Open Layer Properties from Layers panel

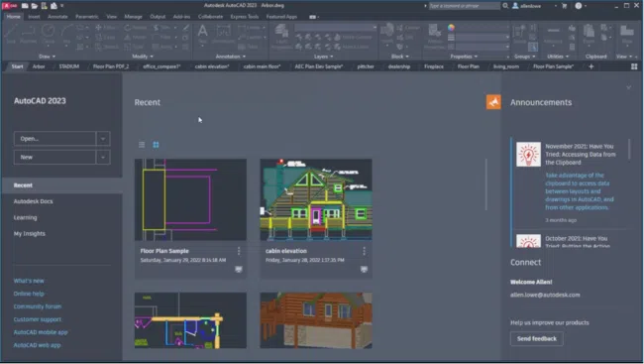tap(281, 36)
